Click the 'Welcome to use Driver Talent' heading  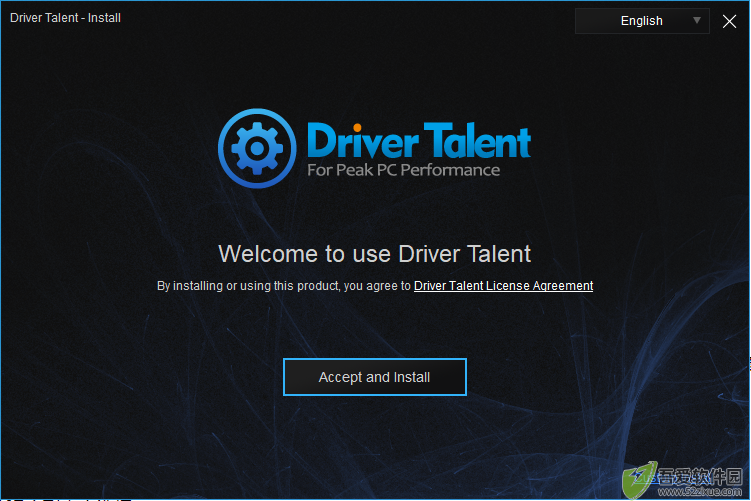[x=375, y=254]
